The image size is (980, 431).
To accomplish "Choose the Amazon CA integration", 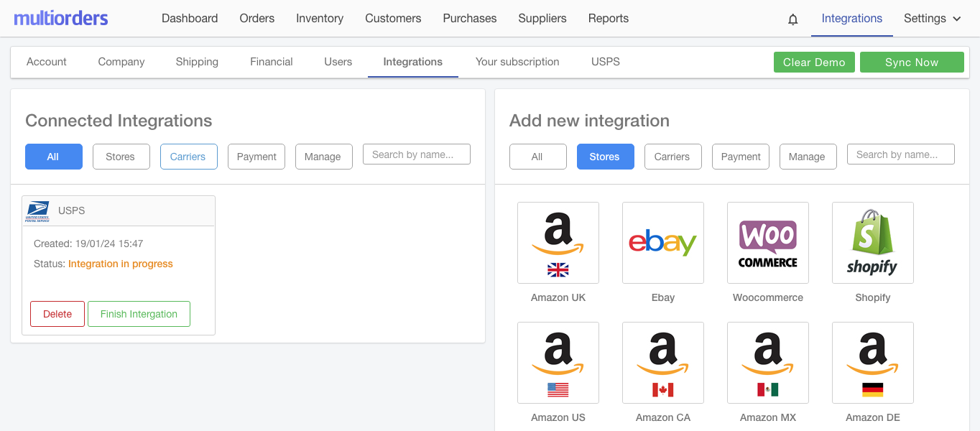I will [x=663, y=363].
